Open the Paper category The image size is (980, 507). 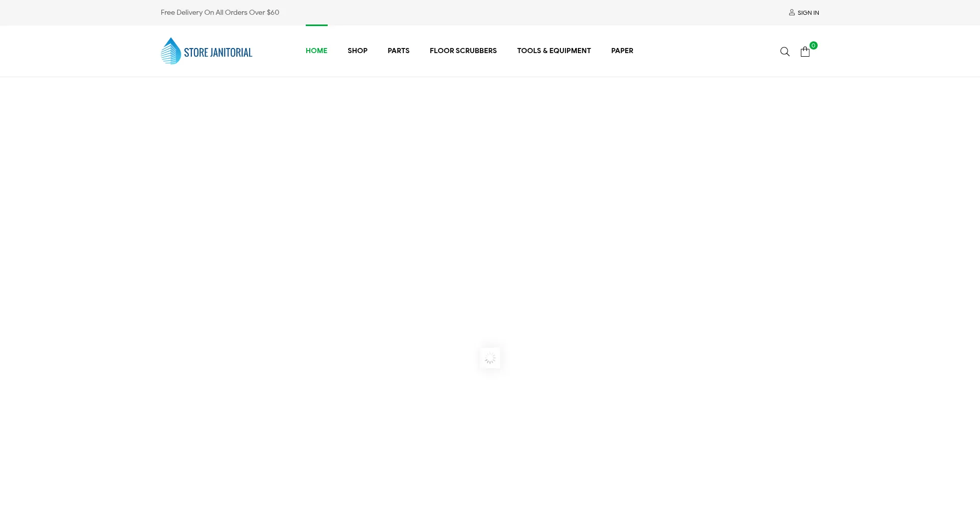click(622, 51)
